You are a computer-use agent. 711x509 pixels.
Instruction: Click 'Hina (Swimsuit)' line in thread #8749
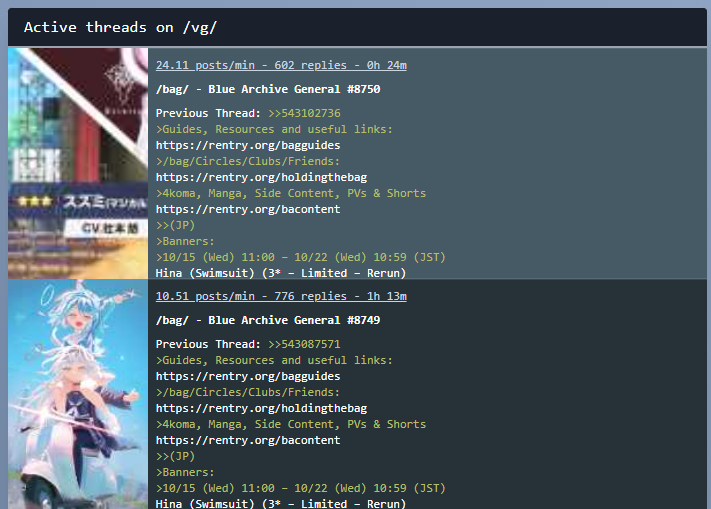(281, 504)
